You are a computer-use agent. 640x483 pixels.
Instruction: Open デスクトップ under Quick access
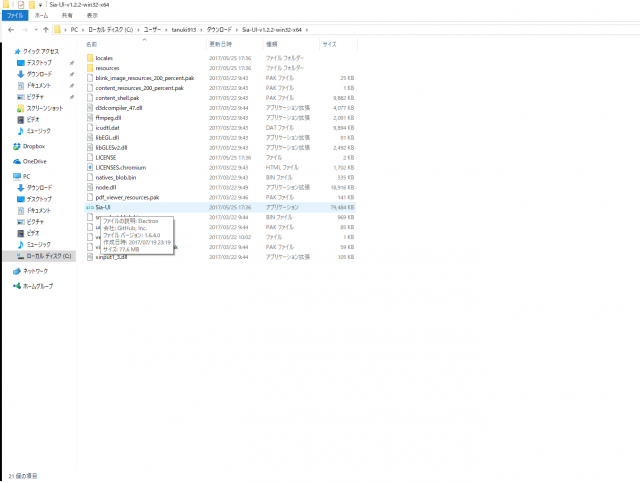pos(39,63)
